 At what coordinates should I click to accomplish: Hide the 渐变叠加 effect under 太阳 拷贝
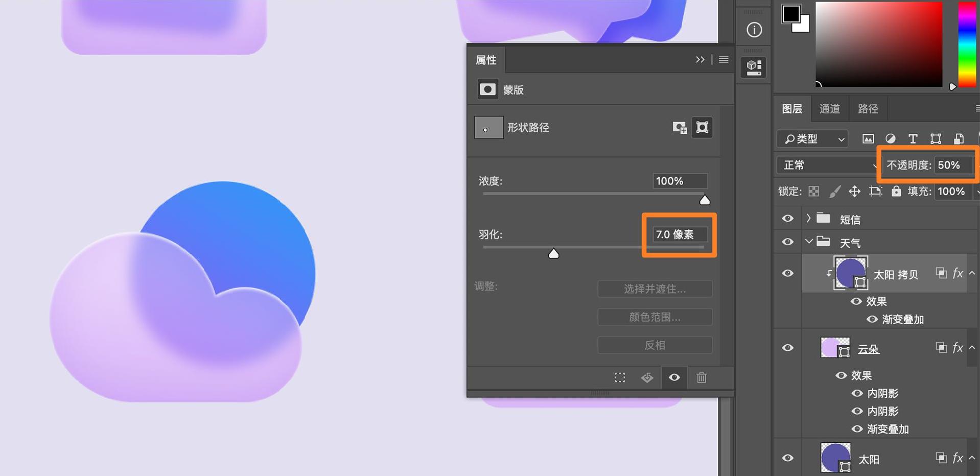(872, 319)
